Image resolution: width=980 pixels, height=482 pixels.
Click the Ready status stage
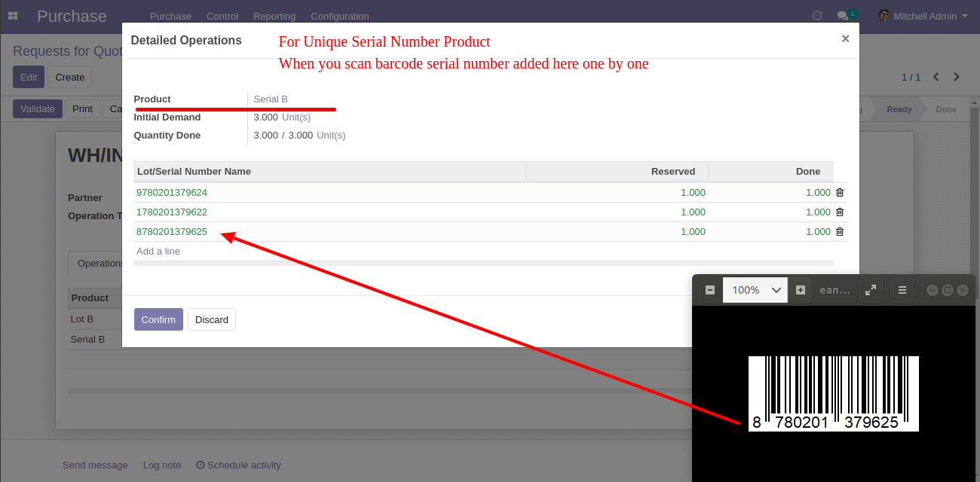[899, 109]
